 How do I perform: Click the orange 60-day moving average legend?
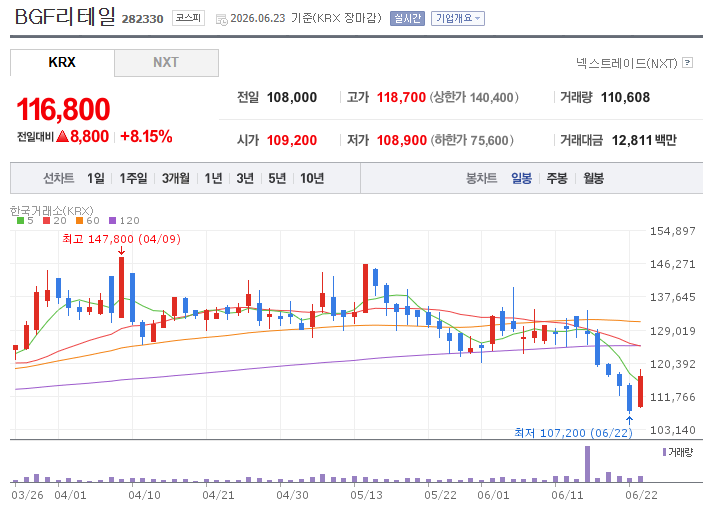click(88, 221)
